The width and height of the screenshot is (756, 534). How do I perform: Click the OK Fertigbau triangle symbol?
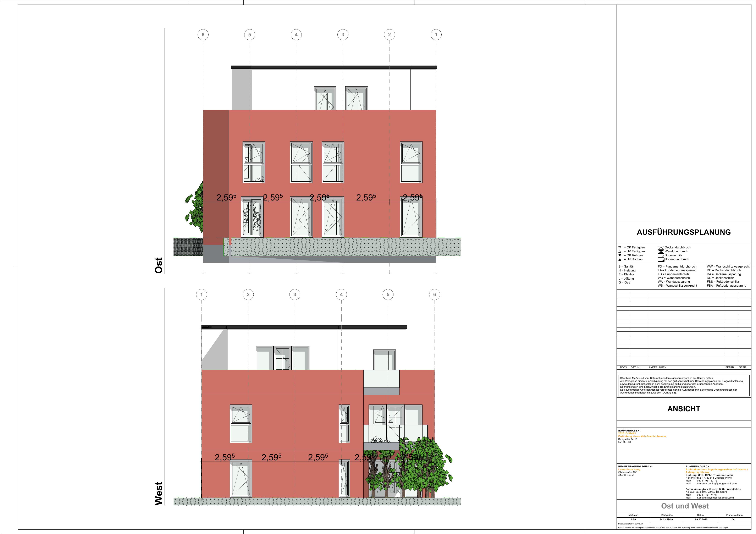[620, 248]
